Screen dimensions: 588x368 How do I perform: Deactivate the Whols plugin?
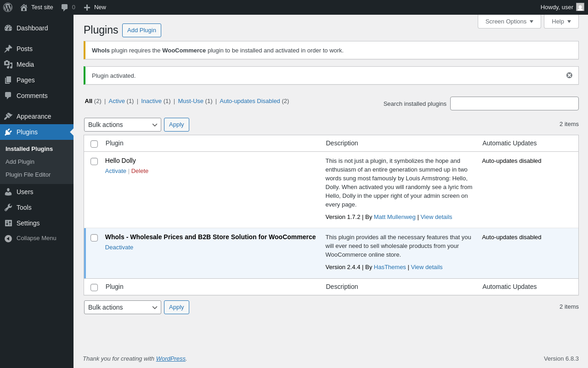119,247
